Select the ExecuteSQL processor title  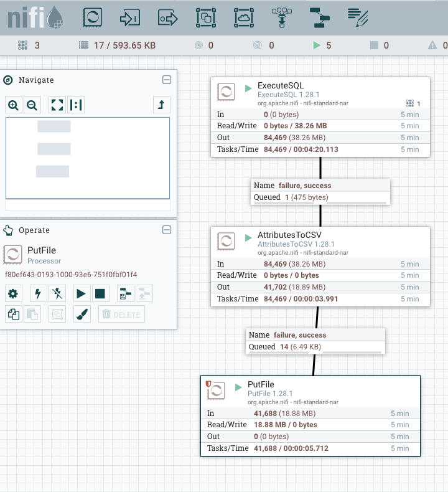280,86
